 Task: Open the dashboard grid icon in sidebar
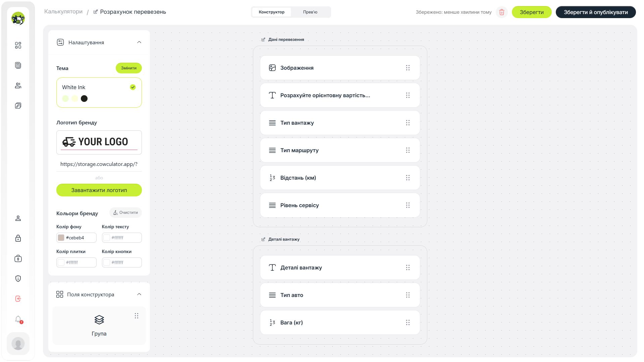tap(18, 45)
